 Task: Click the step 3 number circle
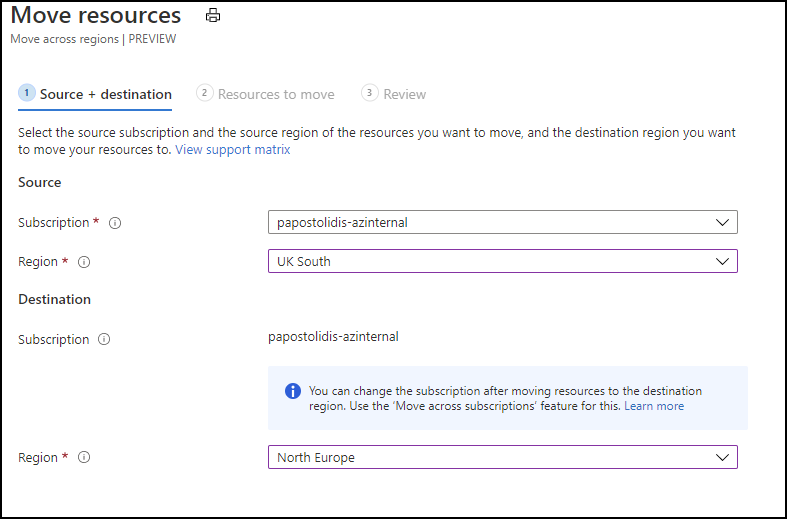click(x=370, y=93)
